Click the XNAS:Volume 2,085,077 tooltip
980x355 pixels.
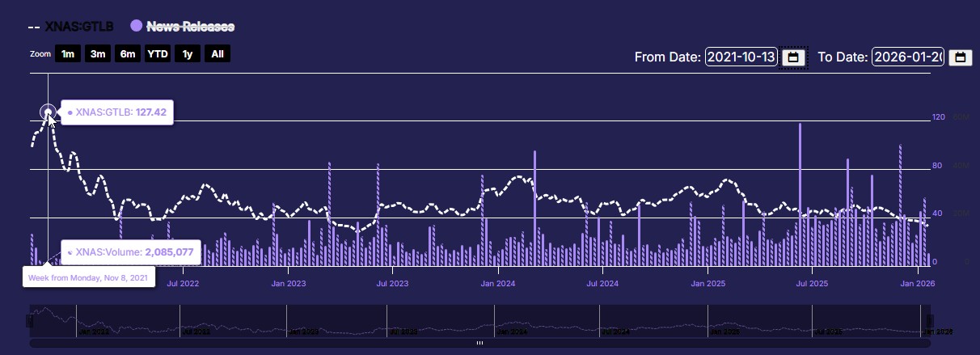pyautogui.click(x=130, y=252)
